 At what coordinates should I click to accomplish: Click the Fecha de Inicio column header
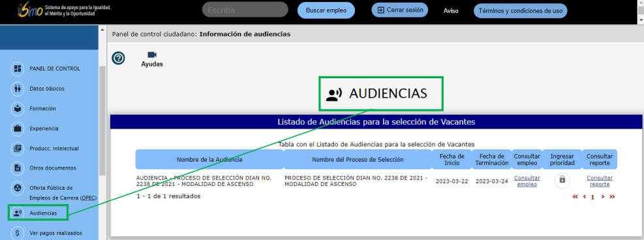click(452, 159)
